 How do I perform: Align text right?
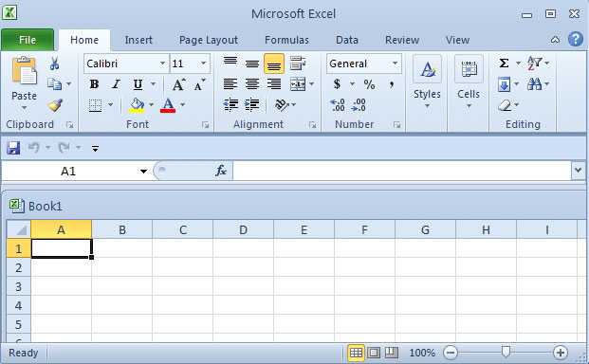[x=274, y=84]
